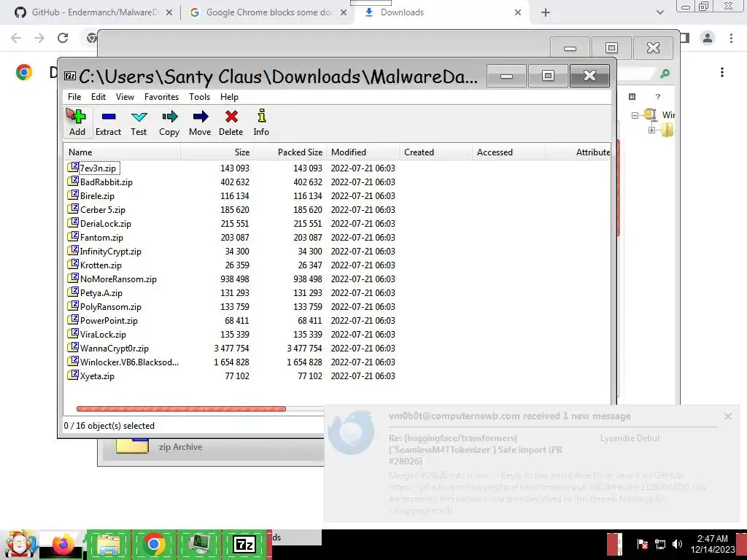Open the Downloads page more actions menu

[x=722, y=72]
